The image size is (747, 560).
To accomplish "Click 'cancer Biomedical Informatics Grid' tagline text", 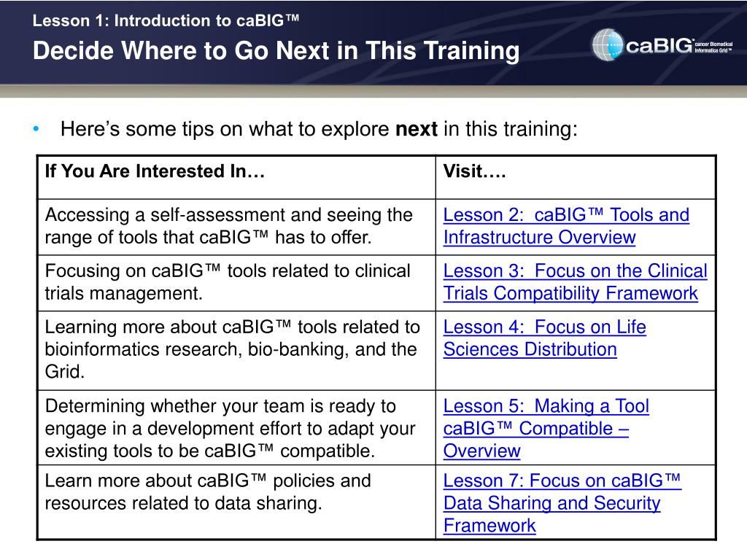I will tap(713, 47).
